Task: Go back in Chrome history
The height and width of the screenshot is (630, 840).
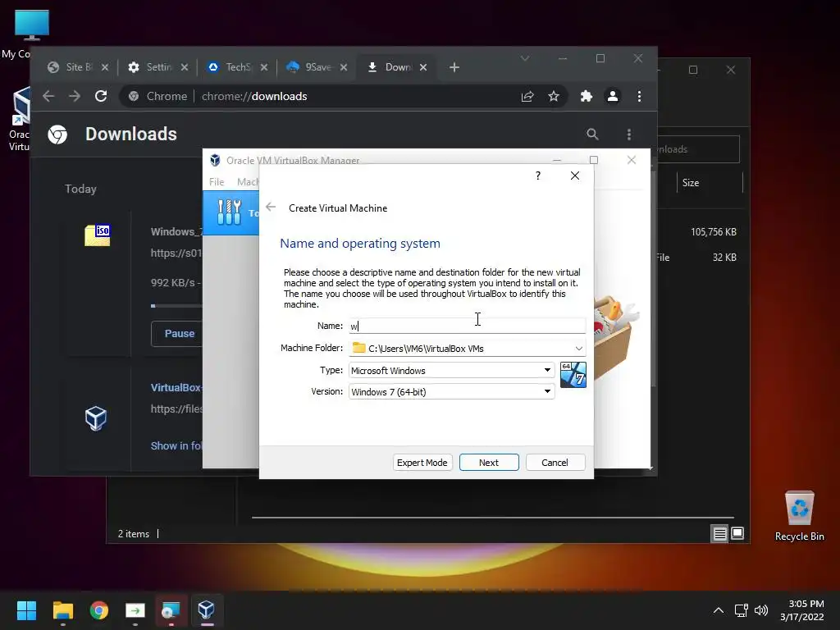Action: pyautogui.click(x=48, y=97)
